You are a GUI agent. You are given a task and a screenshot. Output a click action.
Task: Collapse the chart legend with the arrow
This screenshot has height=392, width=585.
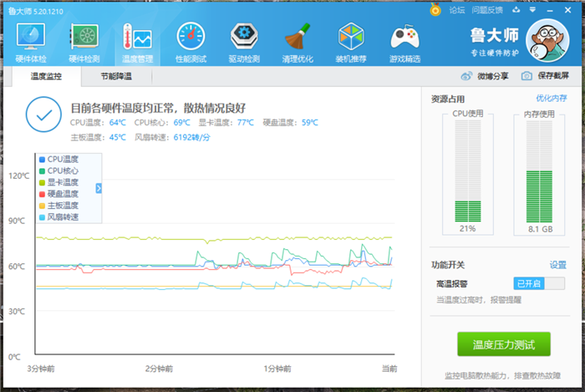pyautogui.click(x=99, y=188)
